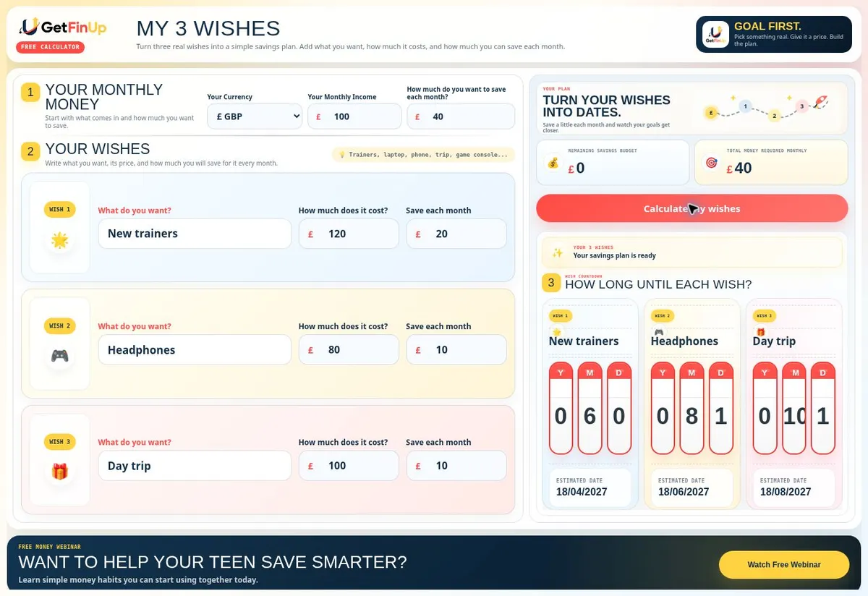The width and height of the screenshot is (868, 596).
Task: Click the months counter of Headphones countdown
Action: click(692, 409)
